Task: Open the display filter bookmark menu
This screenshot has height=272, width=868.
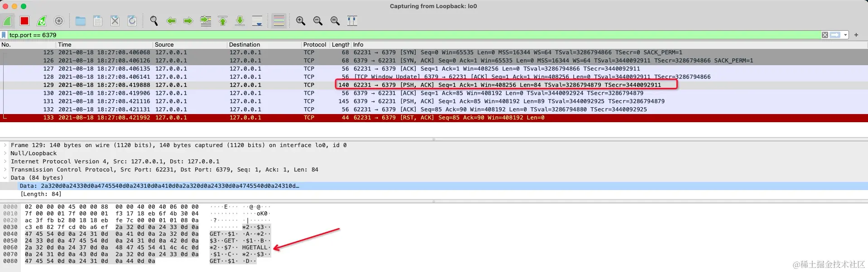Action: [x=4, y=35]
